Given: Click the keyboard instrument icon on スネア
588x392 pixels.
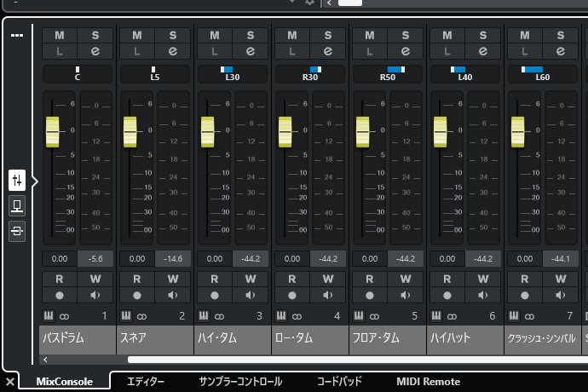Looking at the screenshot, I should 125,316.
